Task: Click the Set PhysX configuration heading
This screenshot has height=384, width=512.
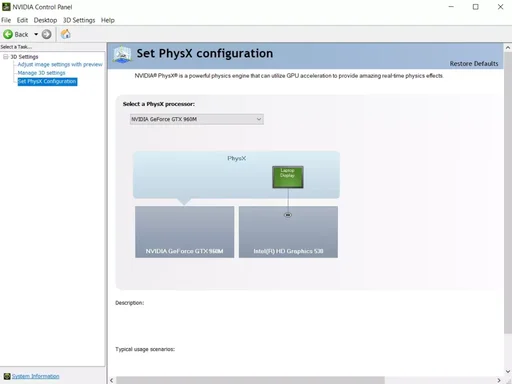Action: [x=205, y=53]
